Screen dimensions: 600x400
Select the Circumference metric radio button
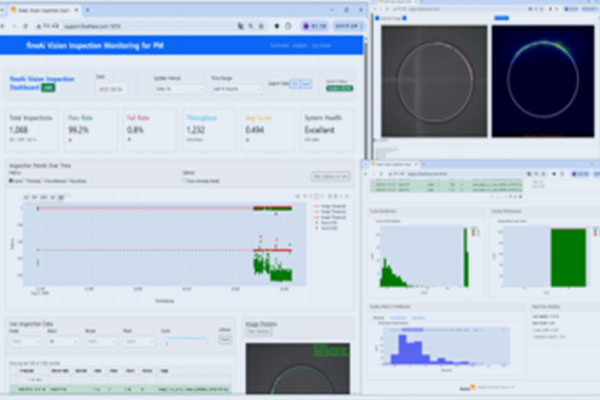pyautogui.click(x=45, y=181)
